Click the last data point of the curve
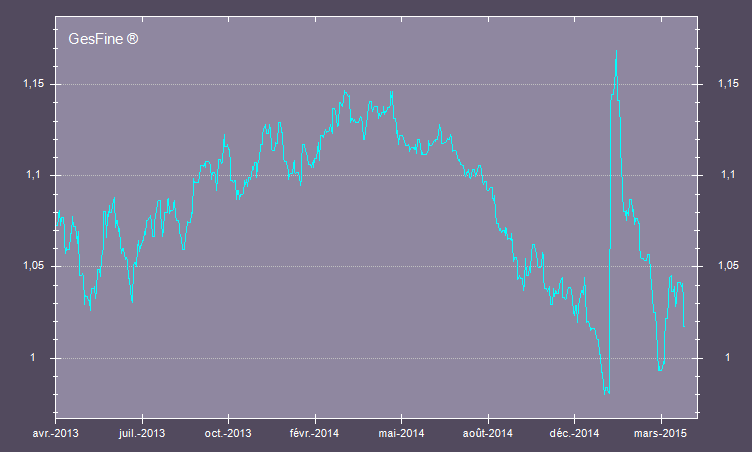The image size is (752, 452). 684,325
